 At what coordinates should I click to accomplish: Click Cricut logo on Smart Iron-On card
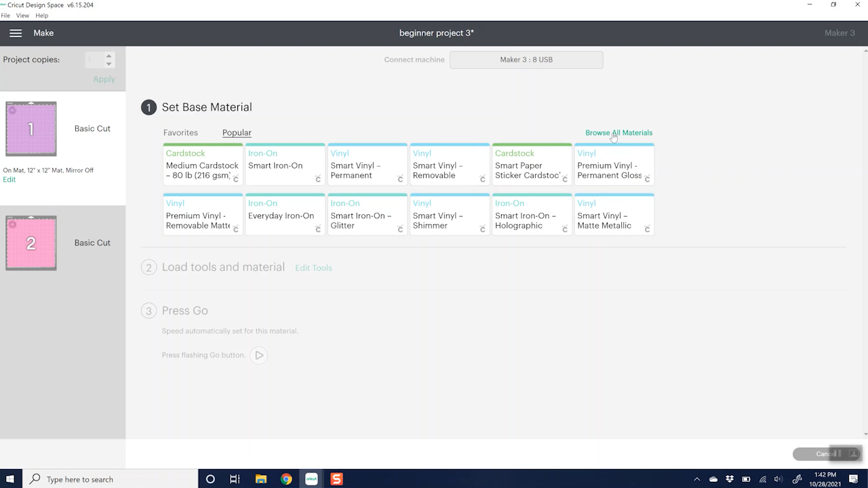(x=318, y=179)
